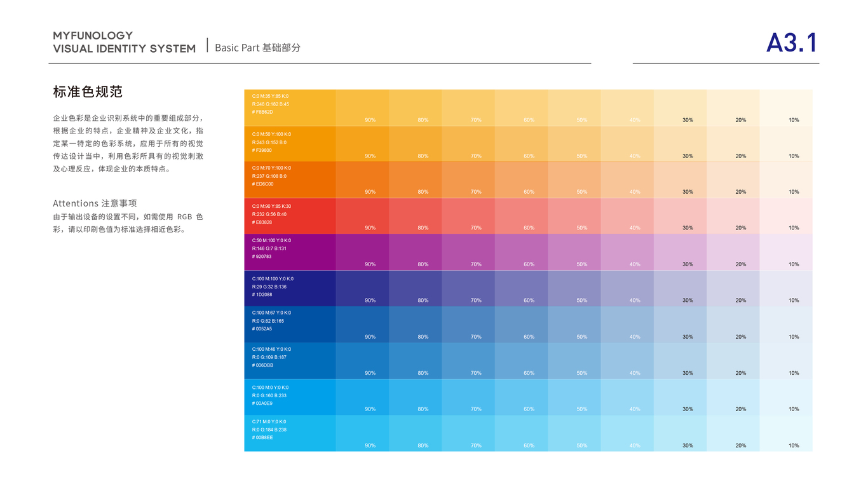The width and height of the screenshot is (868, 488).
Task: Select the 50% tint in F8B62D row
Action: (x=574, y=107)
